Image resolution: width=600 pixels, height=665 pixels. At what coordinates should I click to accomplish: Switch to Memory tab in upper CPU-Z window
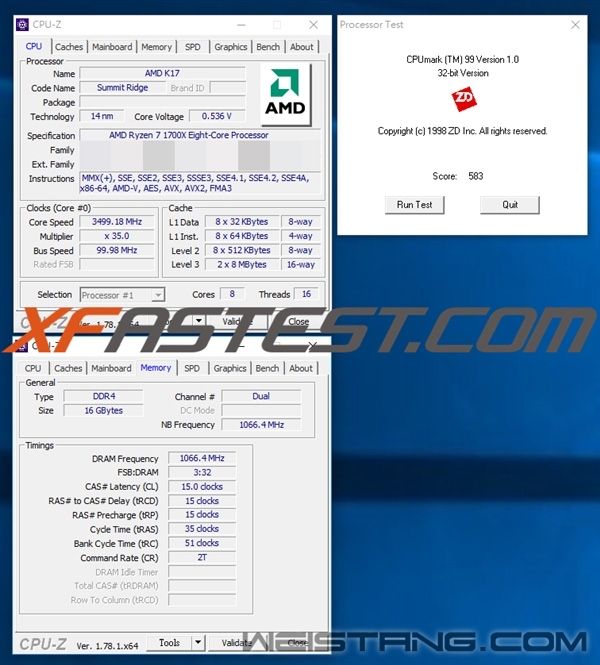[156, 47]
